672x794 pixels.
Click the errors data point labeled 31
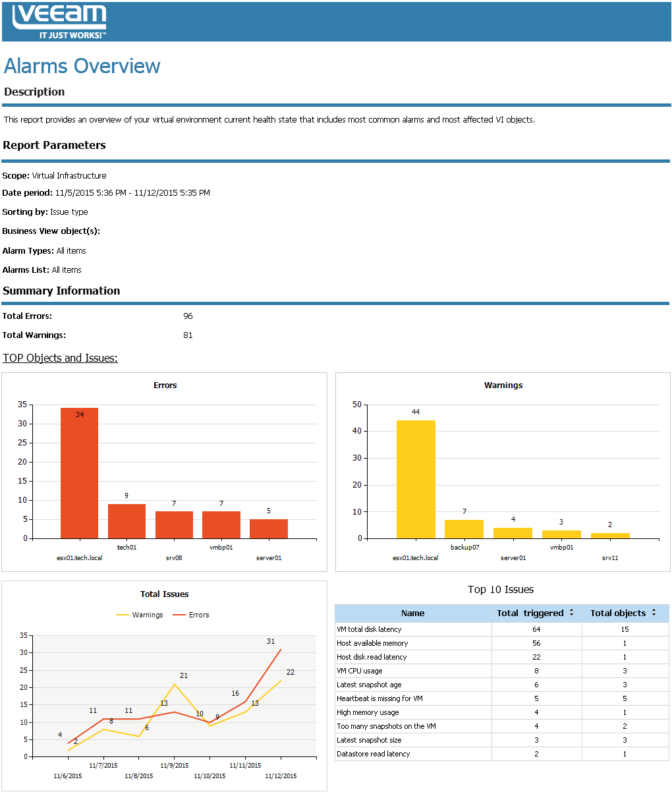(x=281, y=649)
